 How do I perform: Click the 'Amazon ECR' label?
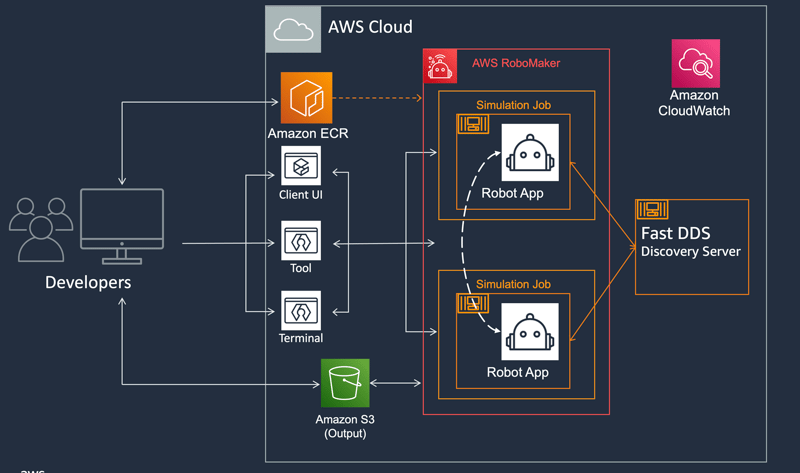308,134
